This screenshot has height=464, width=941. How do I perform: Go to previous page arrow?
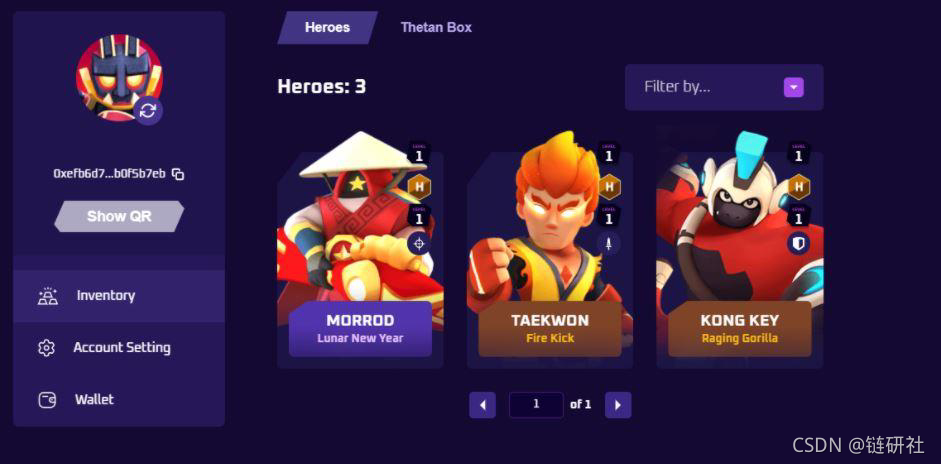(483, 405)
